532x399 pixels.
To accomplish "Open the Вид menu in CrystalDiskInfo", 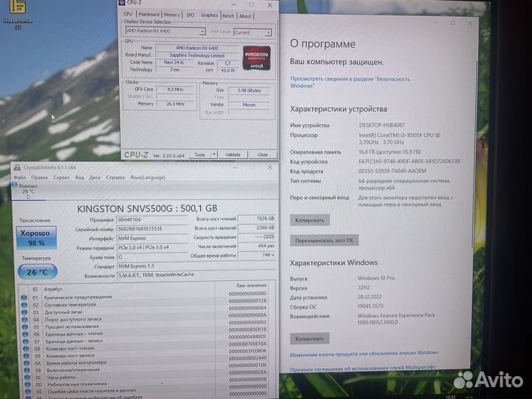I will [x=79, y=177].
